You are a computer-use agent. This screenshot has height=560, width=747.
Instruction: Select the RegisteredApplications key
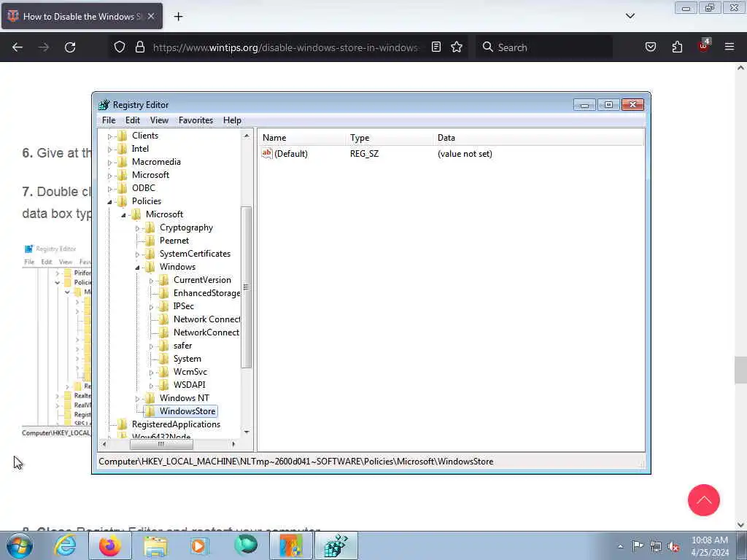176,424
